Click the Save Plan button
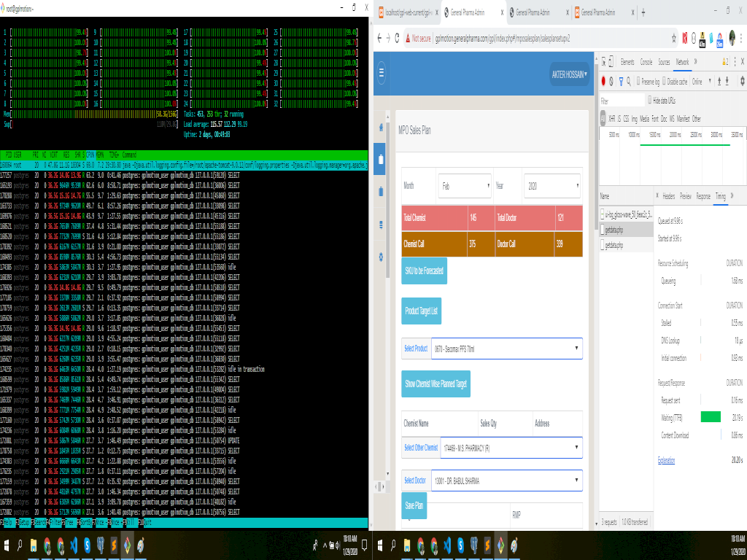Viewport: 747px width, 560px height. (414, 506)
